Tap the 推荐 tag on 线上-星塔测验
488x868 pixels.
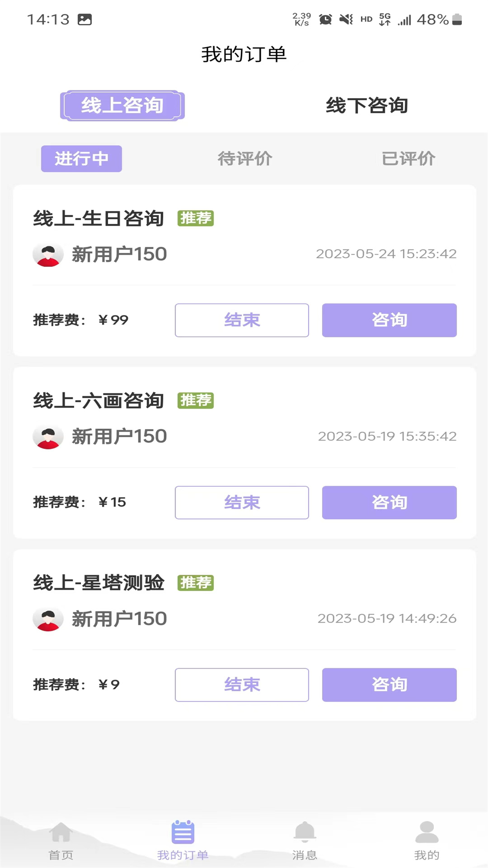point(196,583)
